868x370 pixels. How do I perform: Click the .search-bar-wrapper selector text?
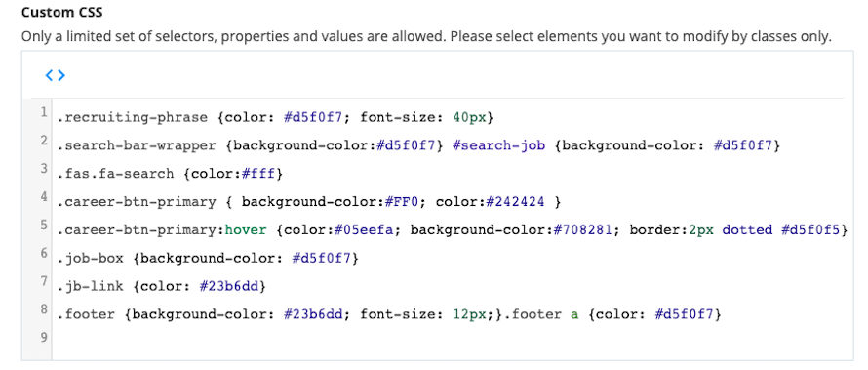click(x=137, y=145)
